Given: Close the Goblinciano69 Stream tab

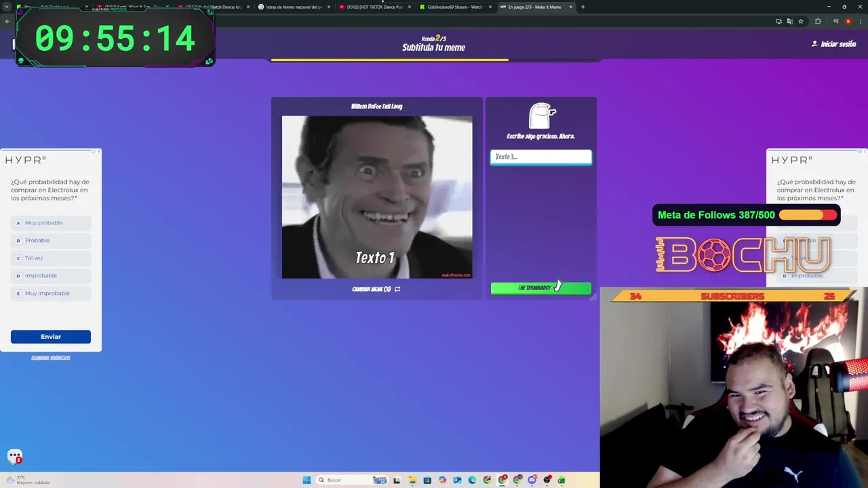Looking at the screenshot, I should point(490,7).
